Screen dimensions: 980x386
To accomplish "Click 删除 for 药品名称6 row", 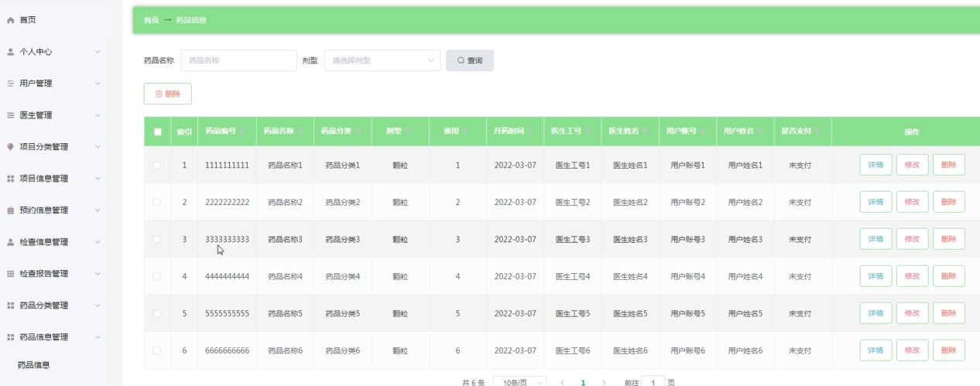I will pos(949,350).
